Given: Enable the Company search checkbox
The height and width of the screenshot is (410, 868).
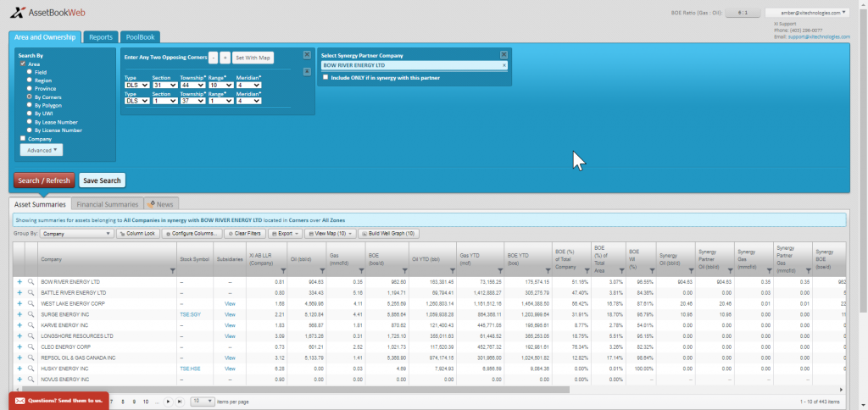Looking at the screenshot, I should 23,139.
